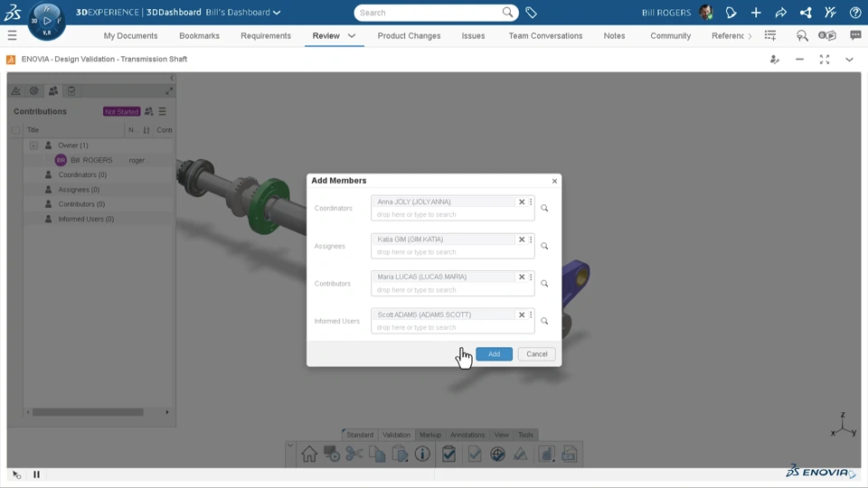Image resolution: width=868 pixels, height=488 pixels.
Task: Select the Contributors (0) row
Action: [x=99, y=204]
